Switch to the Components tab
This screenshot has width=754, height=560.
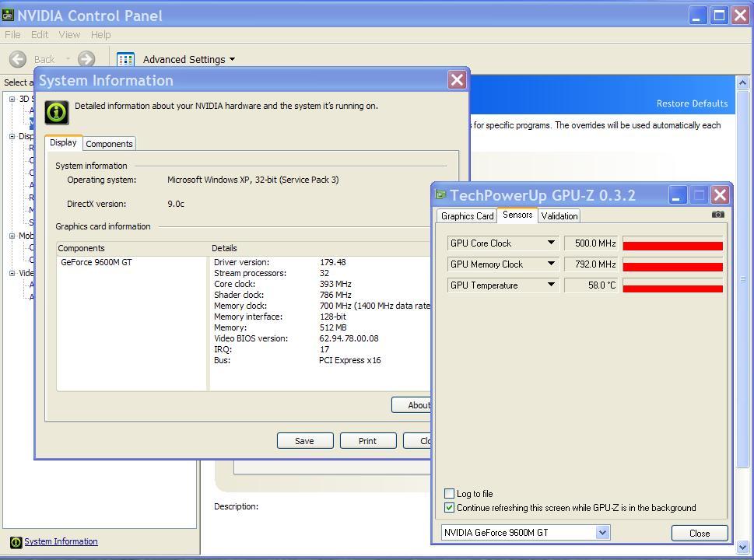[x=109, y=144]
